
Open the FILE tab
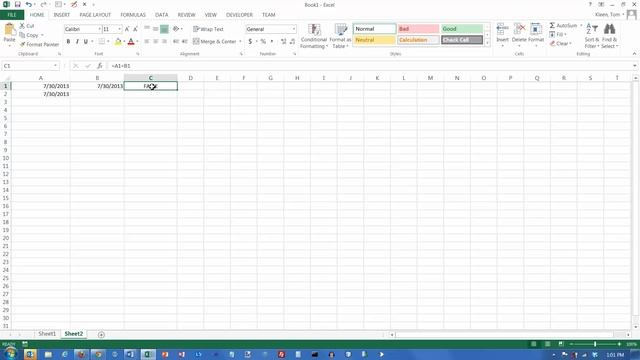pos(12,15)
